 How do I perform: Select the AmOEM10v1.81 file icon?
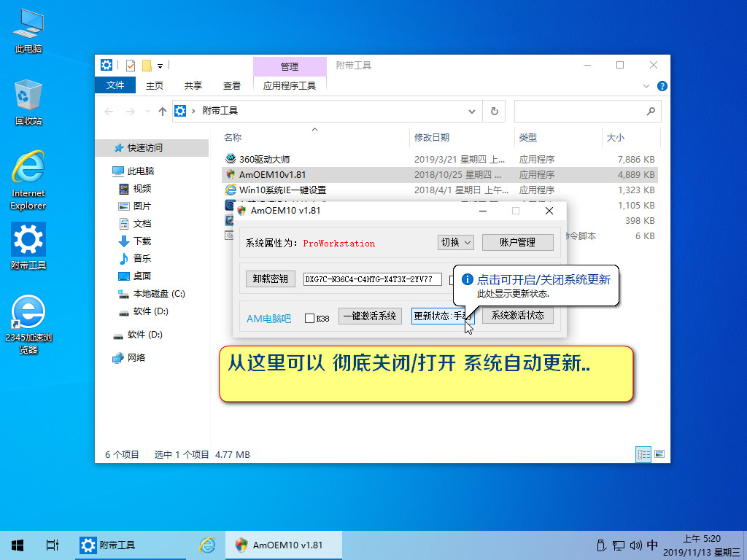231,174
